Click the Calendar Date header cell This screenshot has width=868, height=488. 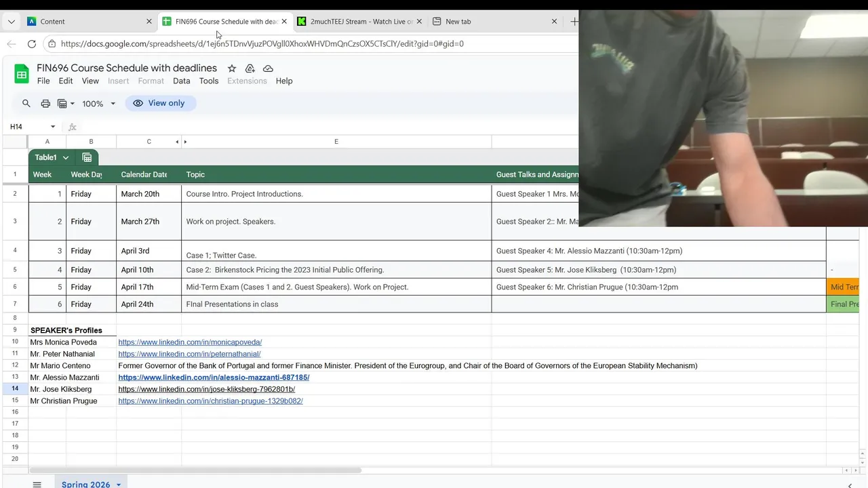pos(149,175)
